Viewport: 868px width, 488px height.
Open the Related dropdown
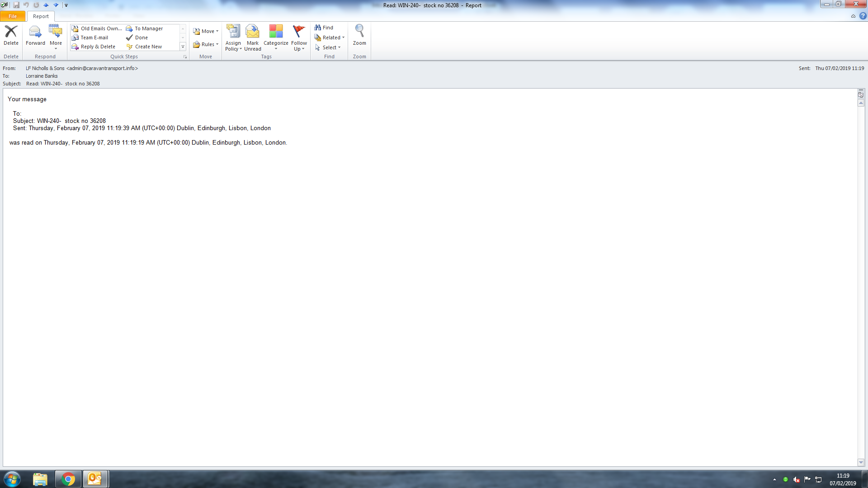(x=330, y=38)
